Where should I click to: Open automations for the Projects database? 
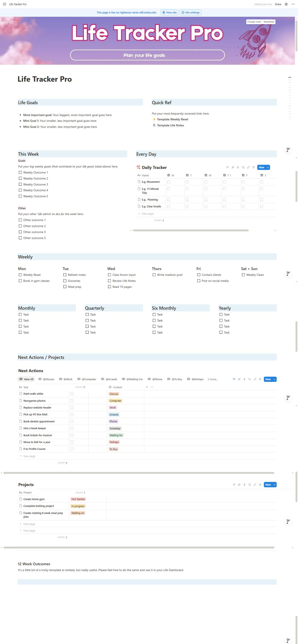coord(244,485)
